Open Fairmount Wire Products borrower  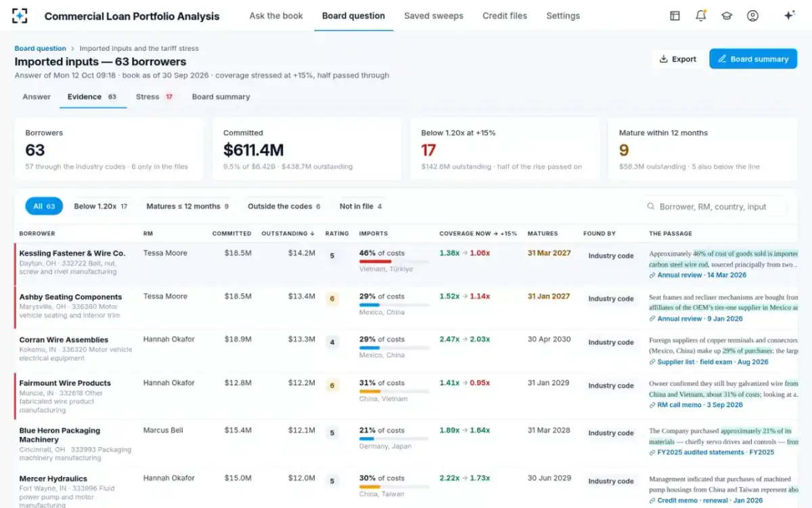pos(65,383)
